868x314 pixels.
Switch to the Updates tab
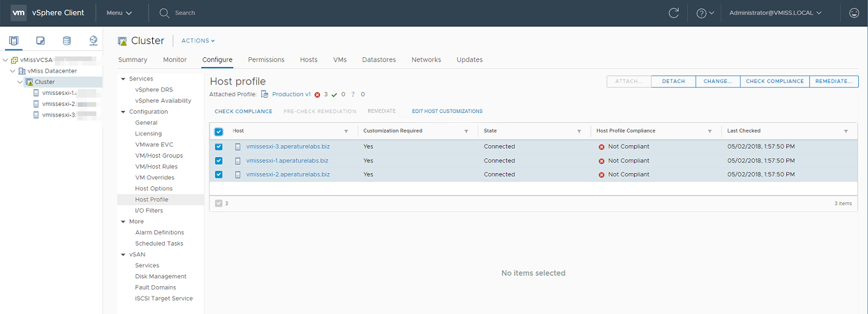470,60
